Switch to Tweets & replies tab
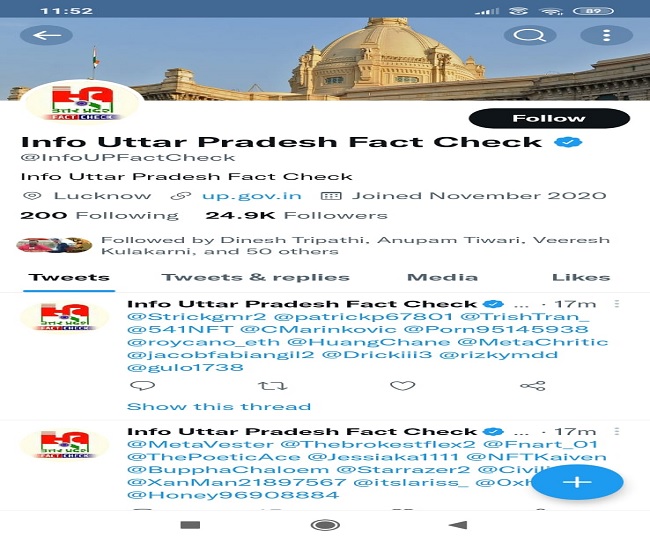The image size is (650, 540). click(x=255, y=277)
